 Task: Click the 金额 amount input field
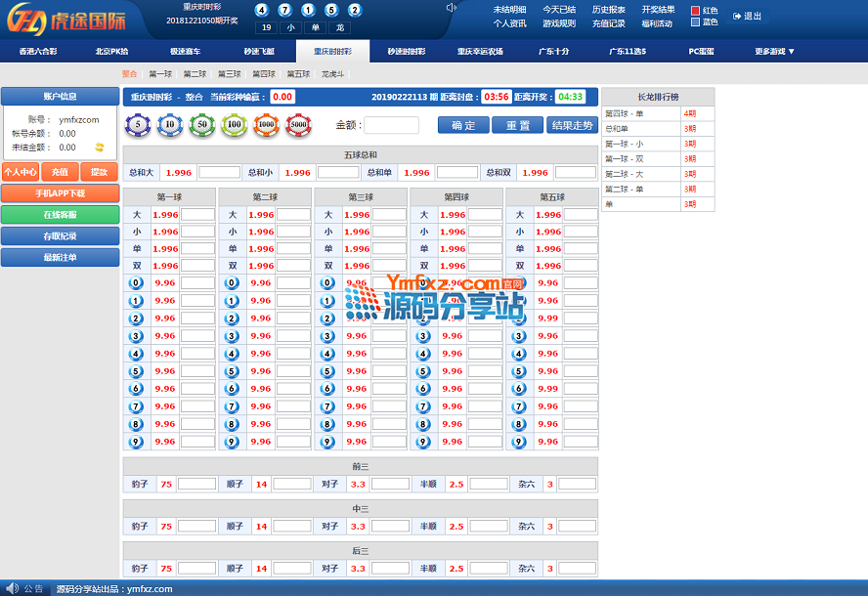pos(391,125)
